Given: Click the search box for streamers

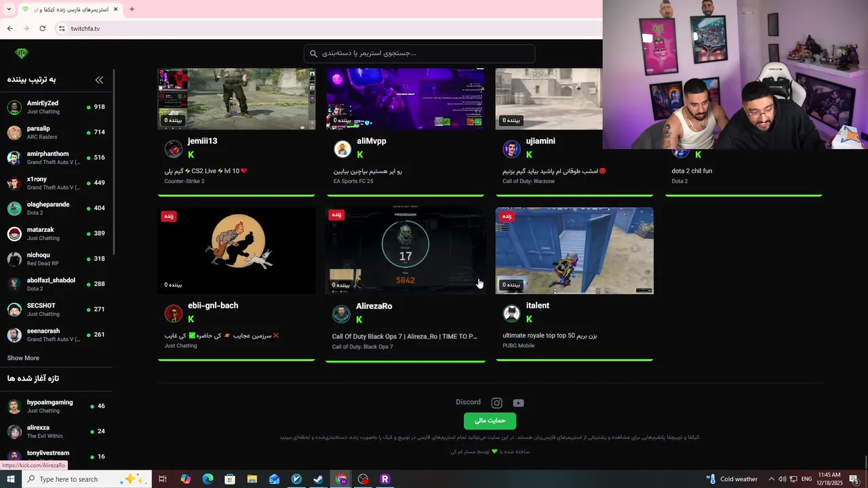Looking at the screenshot, I should [419, 54].
